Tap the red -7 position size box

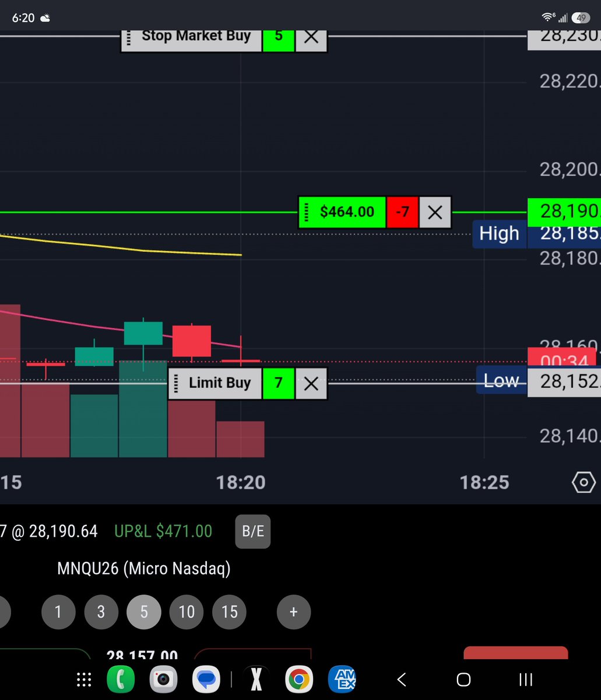[x=402, y=212]
